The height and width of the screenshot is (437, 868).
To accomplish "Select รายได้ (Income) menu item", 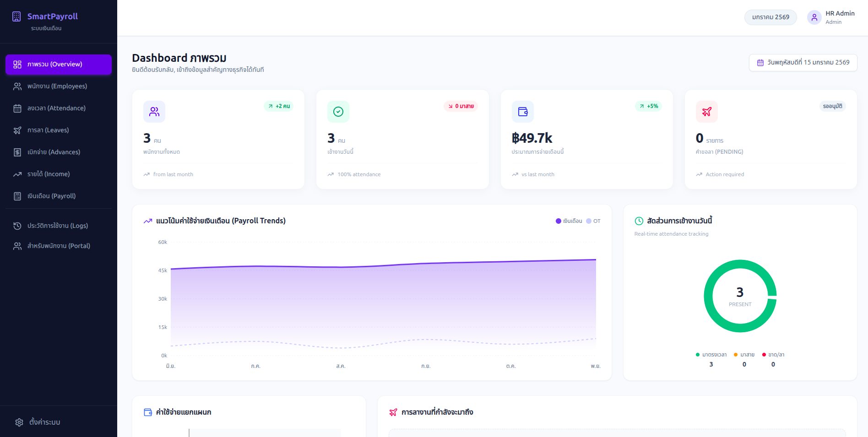I will (x=59, y=174).
